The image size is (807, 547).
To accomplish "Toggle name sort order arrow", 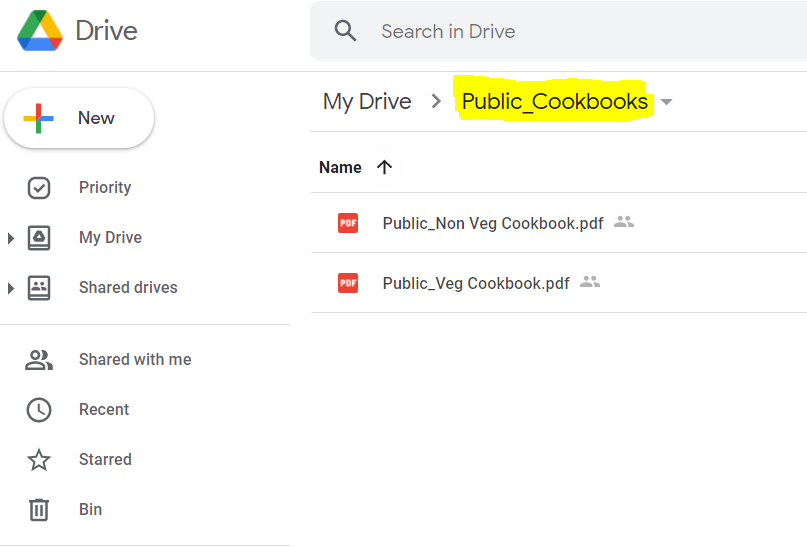I will coord(385,167).
